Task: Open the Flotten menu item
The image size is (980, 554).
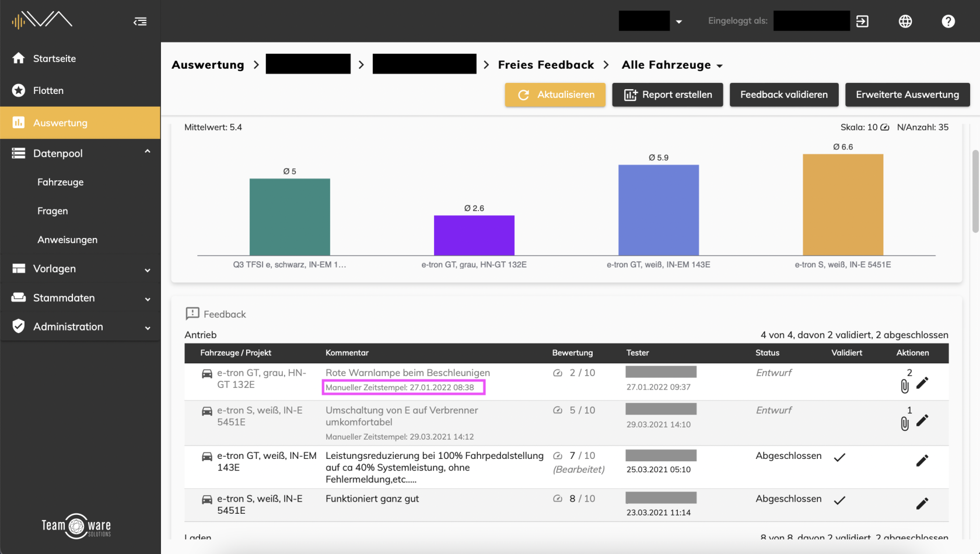Action: click(x=80, y=90)
